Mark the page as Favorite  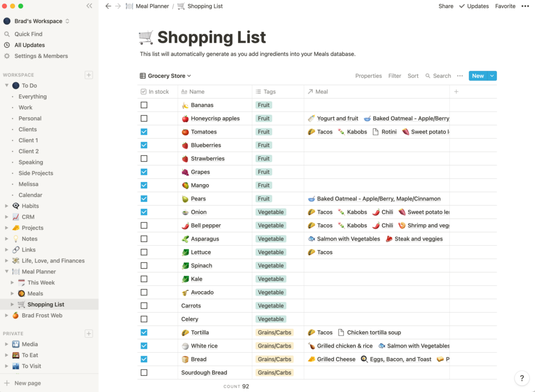[x=505, y=6]
